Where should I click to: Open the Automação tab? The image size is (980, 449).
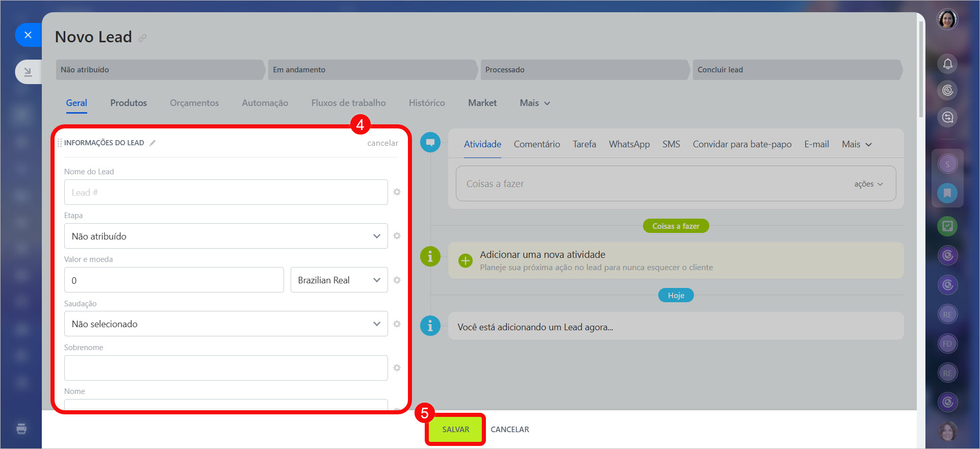point(265,103)
